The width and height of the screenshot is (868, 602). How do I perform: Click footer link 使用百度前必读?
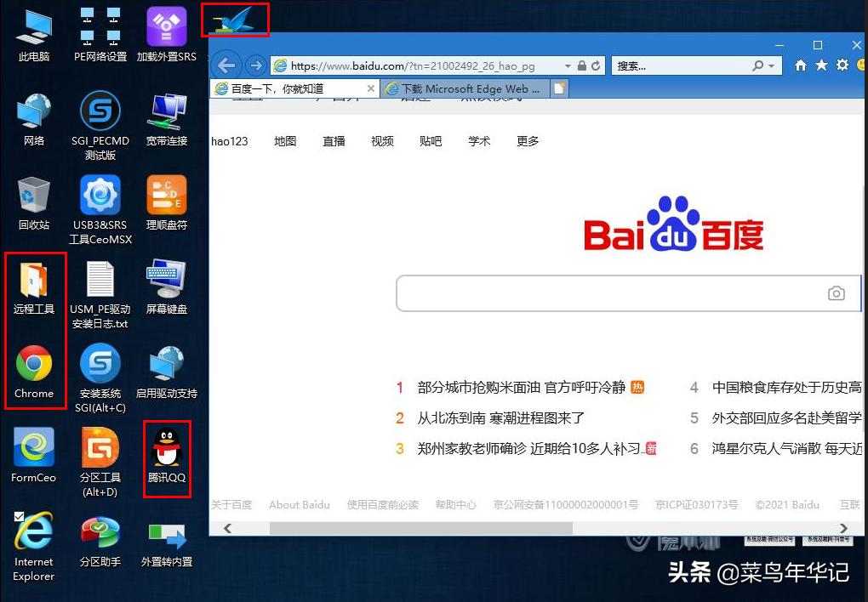383,504
